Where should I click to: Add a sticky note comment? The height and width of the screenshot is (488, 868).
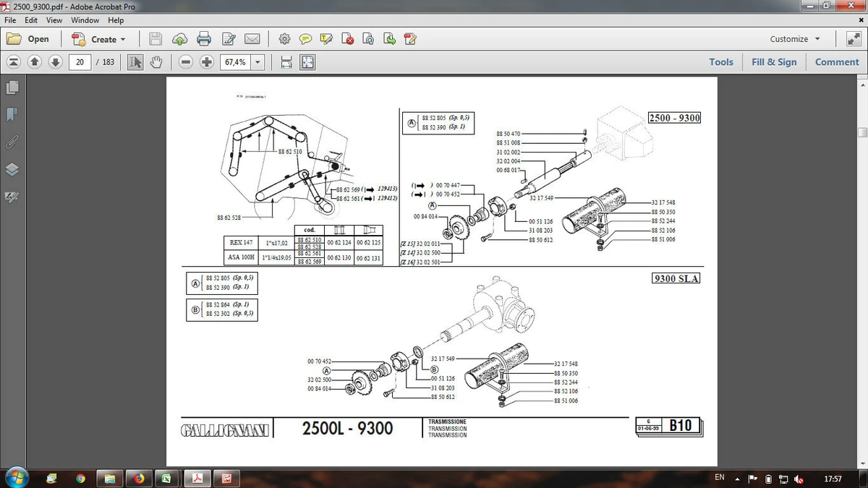tap(305, 39)
